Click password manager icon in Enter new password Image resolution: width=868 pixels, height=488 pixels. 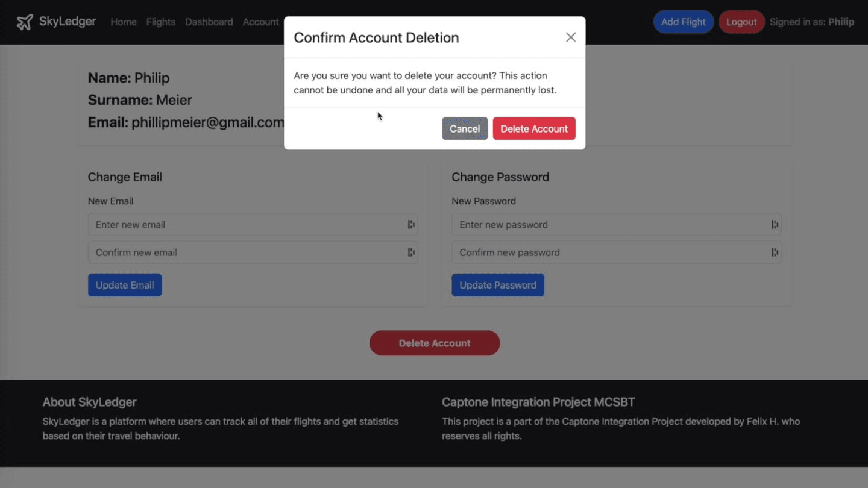pyautogui.click(x=775, y=225)
